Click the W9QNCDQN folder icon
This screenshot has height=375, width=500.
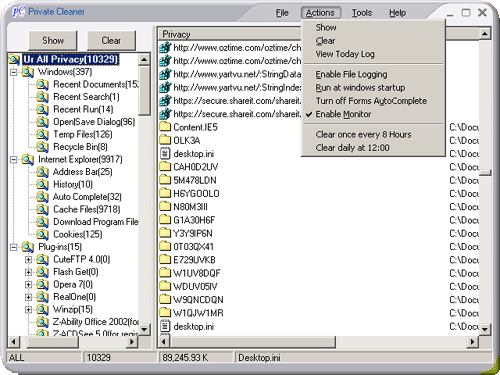[165, 300]
